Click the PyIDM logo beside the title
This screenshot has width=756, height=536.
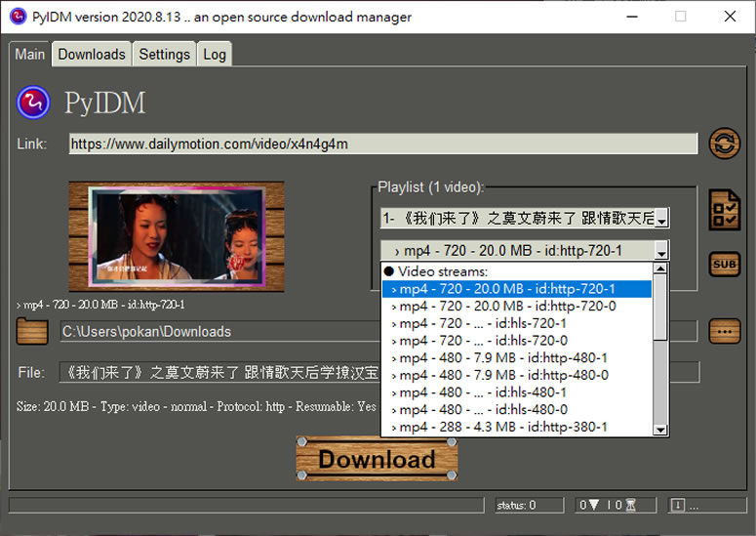(33, 103)
